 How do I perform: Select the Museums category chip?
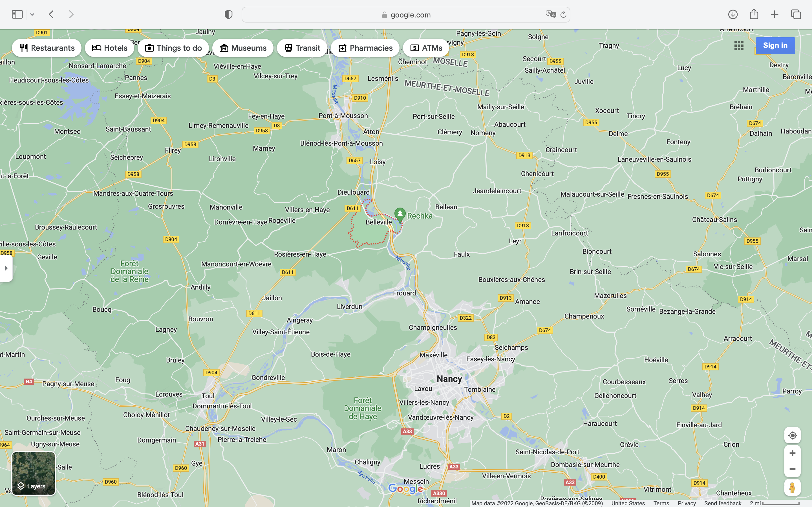click(243, 48)
